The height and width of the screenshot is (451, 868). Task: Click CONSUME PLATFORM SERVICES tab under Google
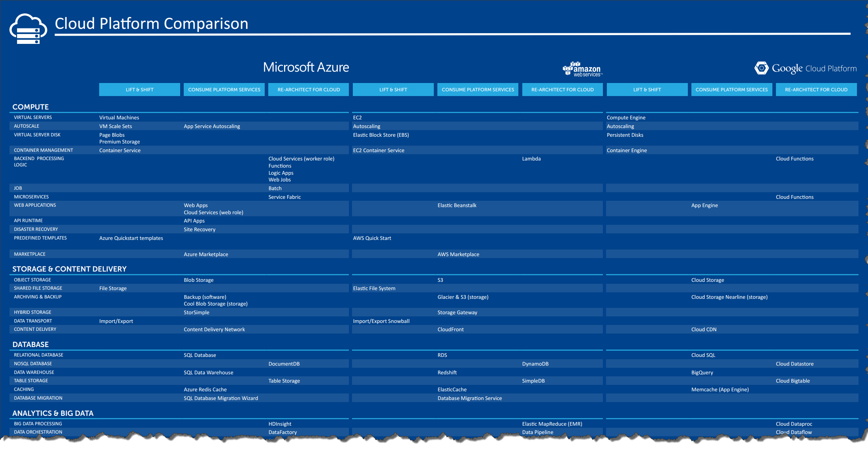point(732,89)
